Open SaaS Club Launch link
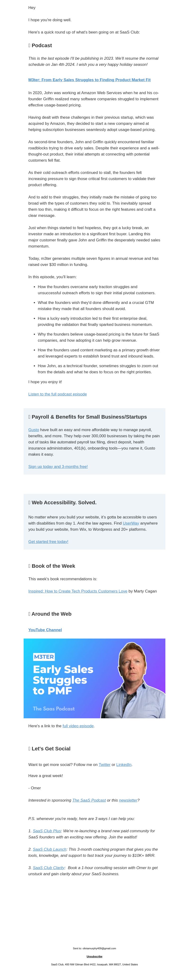 tap(50, 850)
